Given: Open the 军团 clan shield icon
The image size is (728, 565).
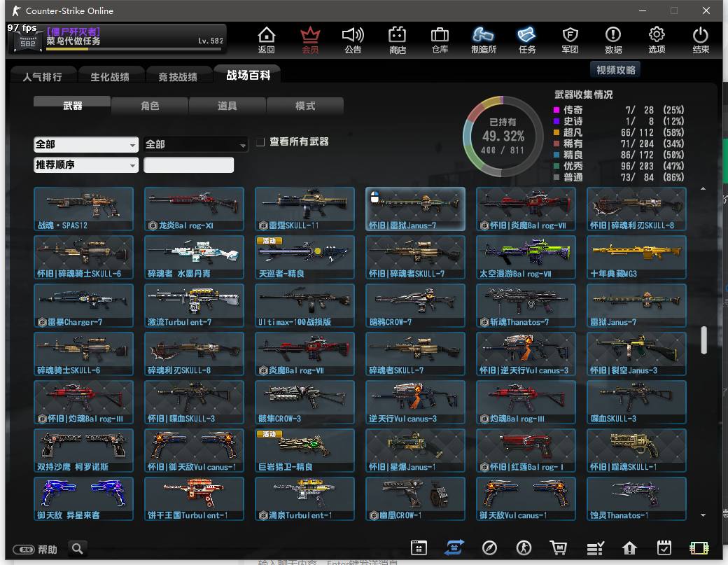Looking at the screenshot, I should (x=570, y=40).
